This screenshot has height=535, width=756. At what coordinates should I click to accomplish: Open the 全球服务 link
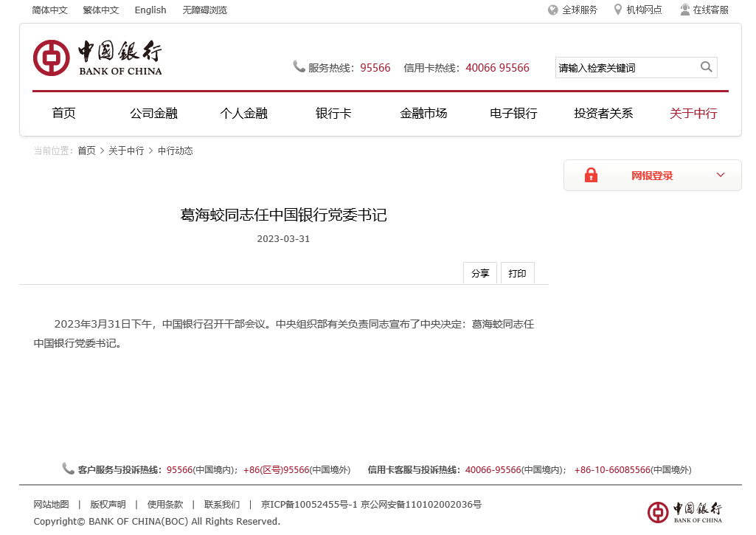[x=580, y=10]
